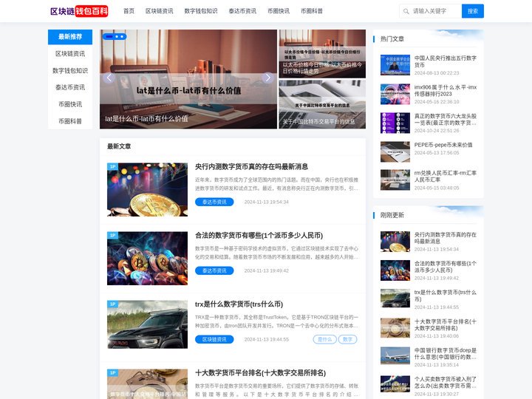
Task: Click truck thumbnail in 刚刚更新 list
Action: coord(395,299)
